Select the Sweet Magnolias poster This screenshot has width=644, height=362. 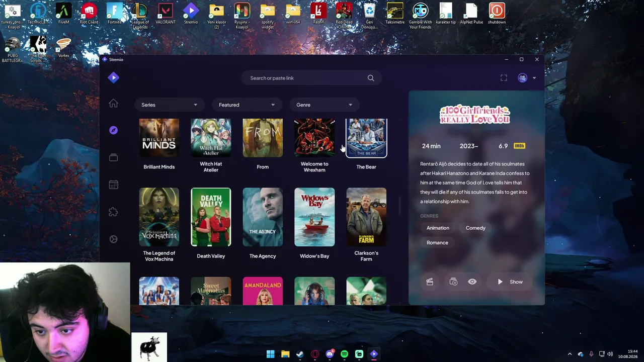pos(211,291)
